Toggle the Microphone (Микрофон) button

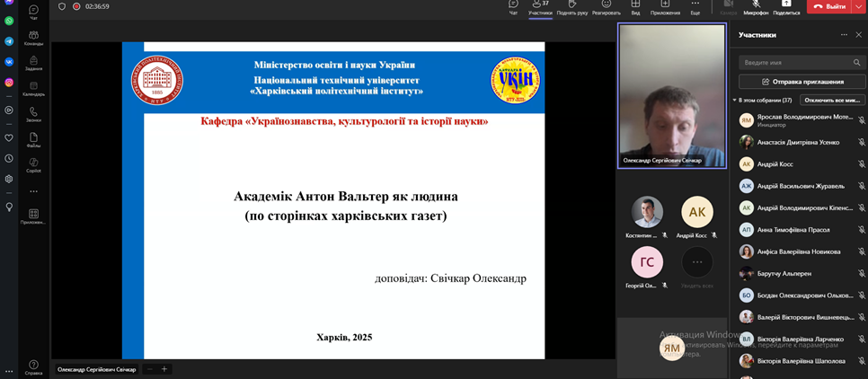[x=756, y=5]
